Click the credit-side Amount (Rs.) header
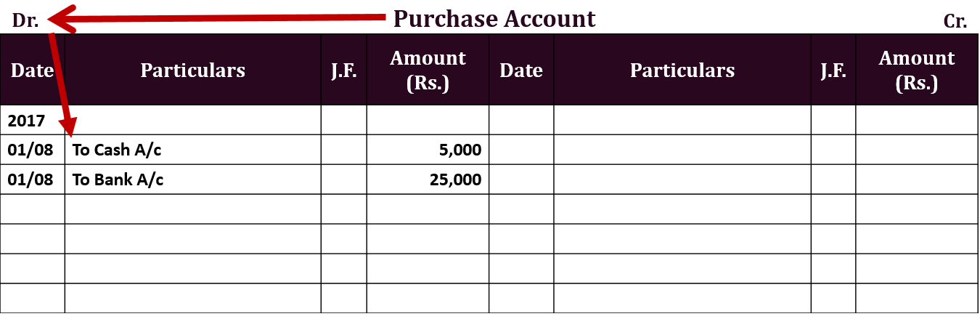Viewport: 980px width, 327px height. tap(917, 70)
